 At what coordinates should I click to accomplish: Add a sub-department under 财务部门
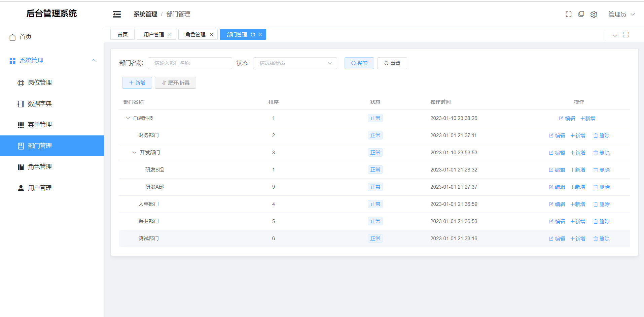tap(578, 135)
